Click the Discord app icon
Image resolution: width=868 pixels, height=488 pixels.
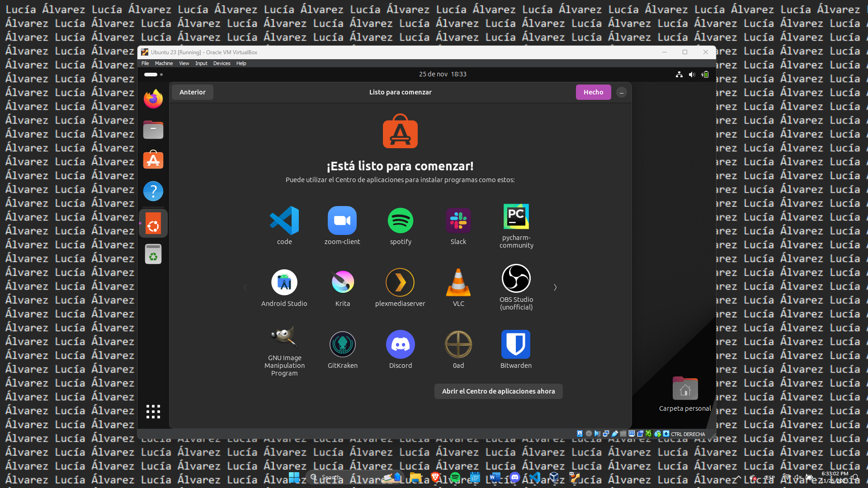click(401, 344)
